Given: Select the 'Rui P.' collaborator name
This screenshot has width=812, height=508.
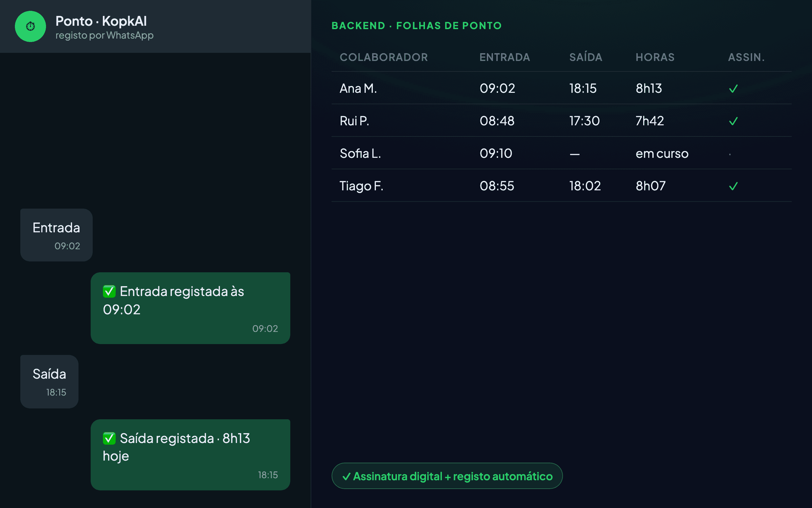Looking at the screenshot, I should (x=354, y=121).
